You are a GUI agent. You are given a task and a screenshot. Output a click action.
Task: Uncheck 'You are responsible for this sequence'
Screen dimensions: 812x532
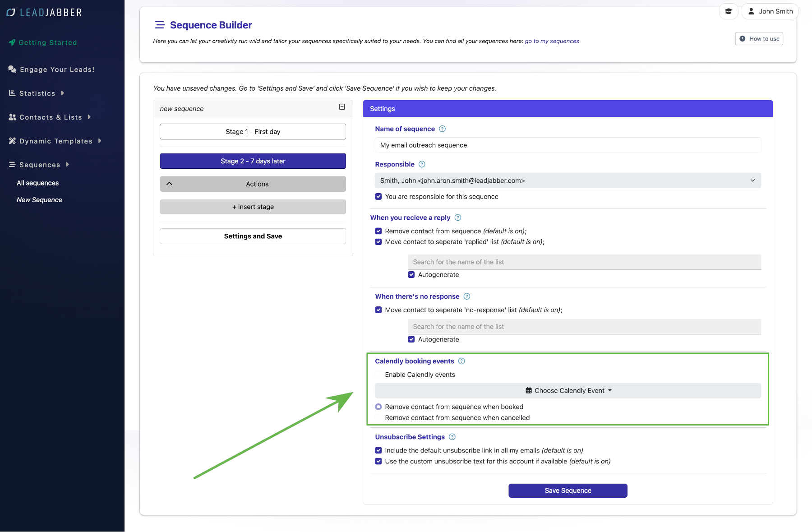[378, 197]
